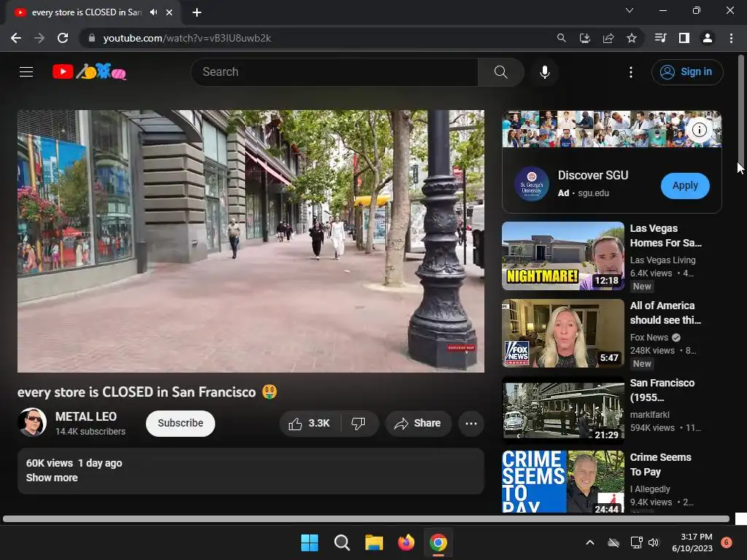Like the video with thumbs up

pos(309,424)
